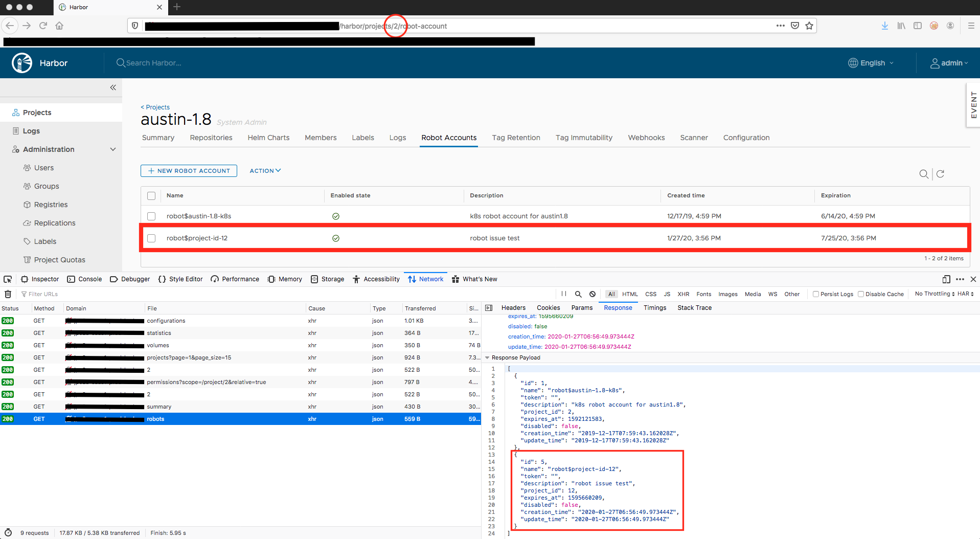Open the Cookies tab in DevTools

pos(548,307)
